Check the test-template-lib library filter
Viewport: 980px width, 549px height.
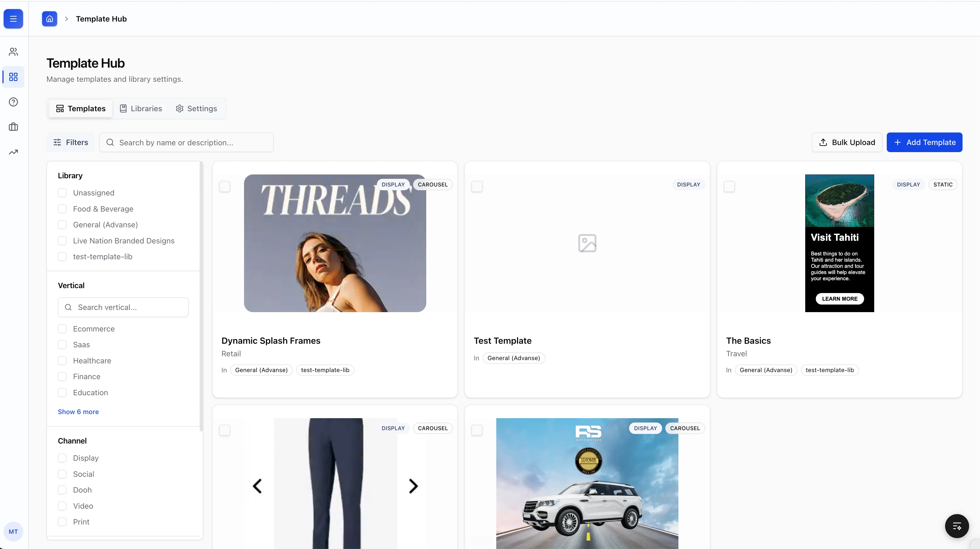click(x=62, y=257)
